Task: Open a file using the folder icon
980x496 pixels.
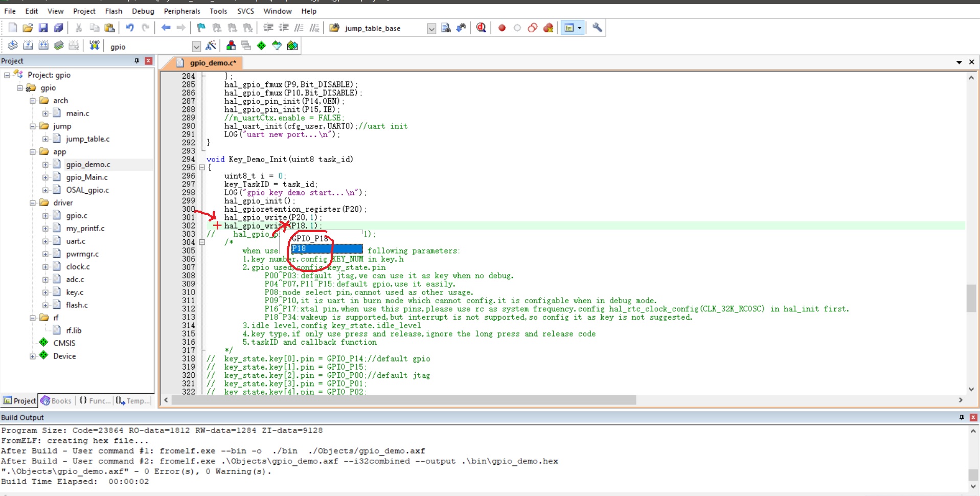Action: (28, 28)
